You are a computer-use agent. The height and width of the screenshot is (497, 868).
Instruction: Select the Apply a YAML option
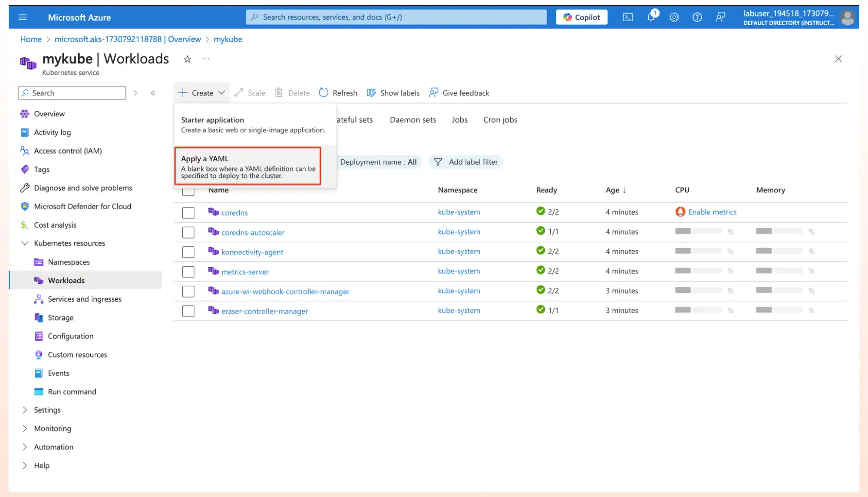click(x=248, y=166)
